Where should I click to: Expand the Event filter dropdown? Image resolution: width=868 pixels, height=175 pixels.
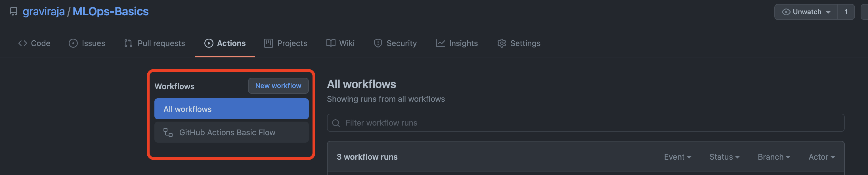677,157
